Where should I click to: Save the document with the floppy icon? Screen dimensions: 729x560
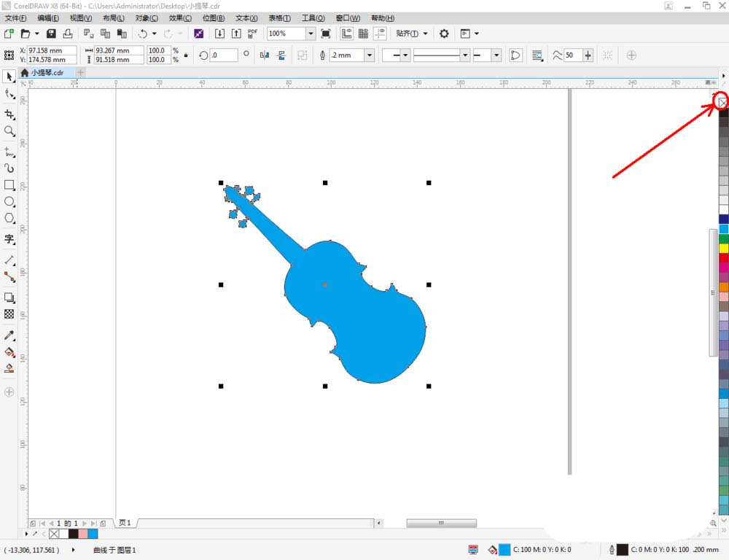[51, 34]
